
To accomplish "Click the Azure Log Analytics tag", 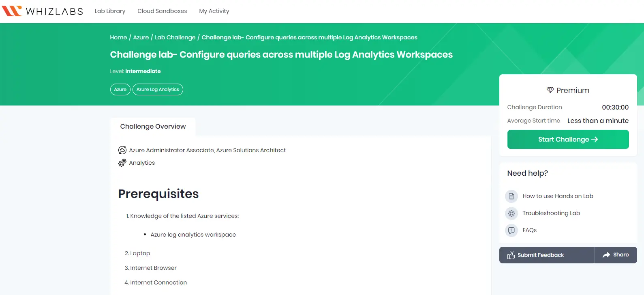I will coord(158,89).
